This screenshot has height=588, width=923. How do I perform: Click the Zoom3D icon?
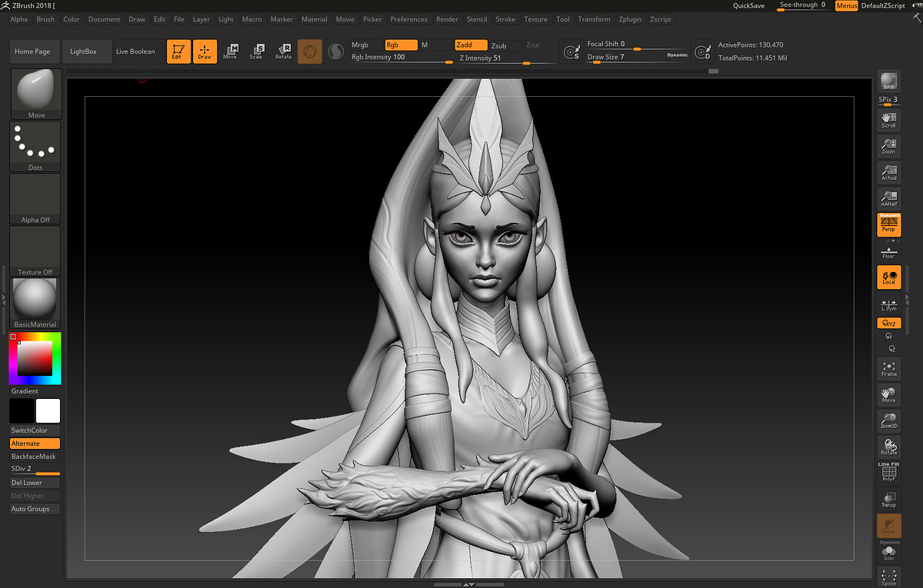889,420
